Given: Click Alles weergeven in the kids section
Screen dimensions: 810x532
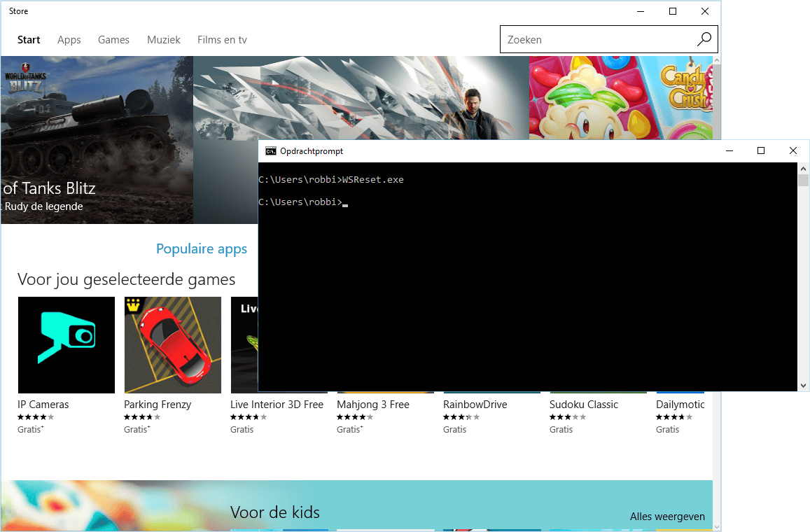Looking at the screenshot, I should (667, 517).
